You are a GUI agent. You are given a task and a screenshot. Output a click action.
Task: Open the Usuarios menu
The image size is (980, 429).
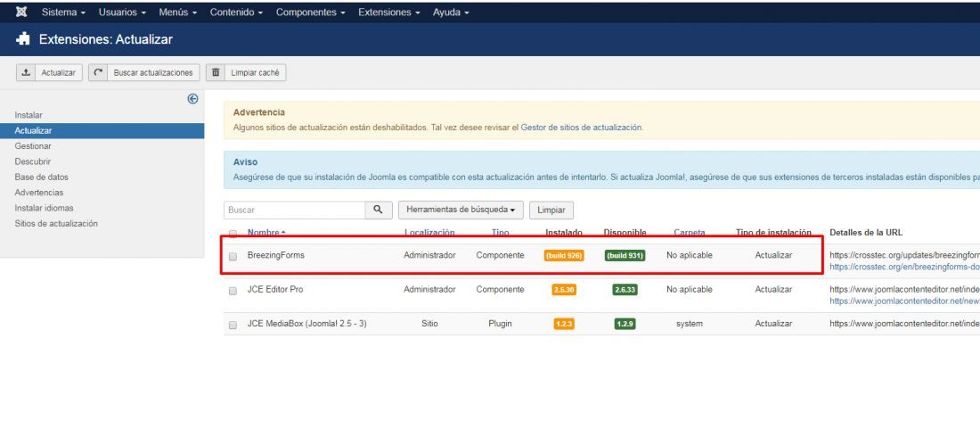point(123,12)
